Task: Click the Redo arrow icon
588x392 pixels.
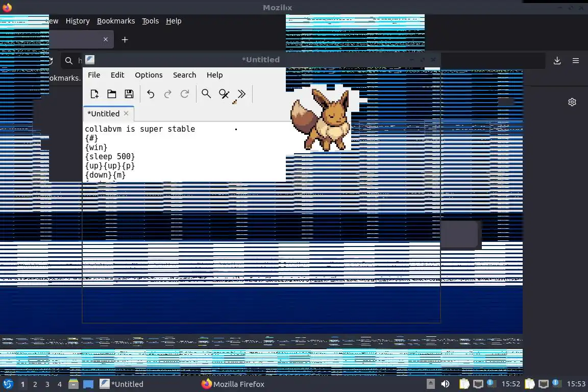Action: pyautogui.click(x=167, y=94)
